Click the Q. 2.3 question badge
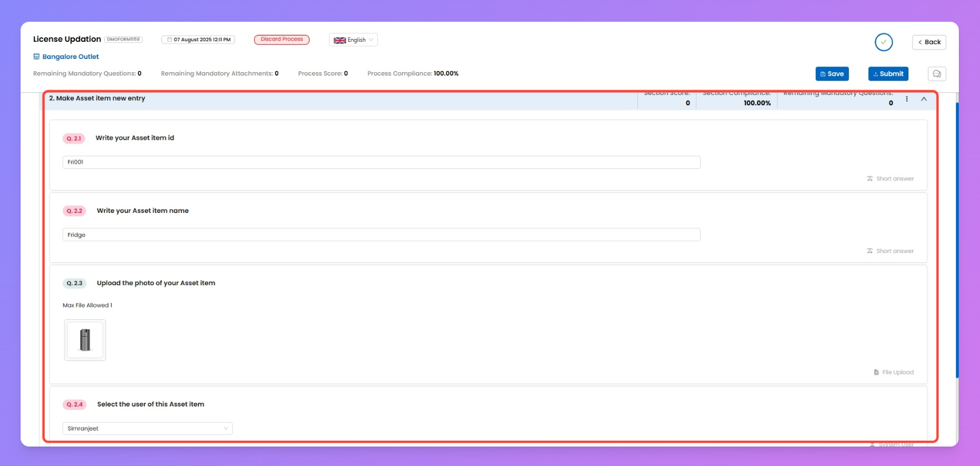This screenshot has width=980, height=466. click(x=74, y=283)
